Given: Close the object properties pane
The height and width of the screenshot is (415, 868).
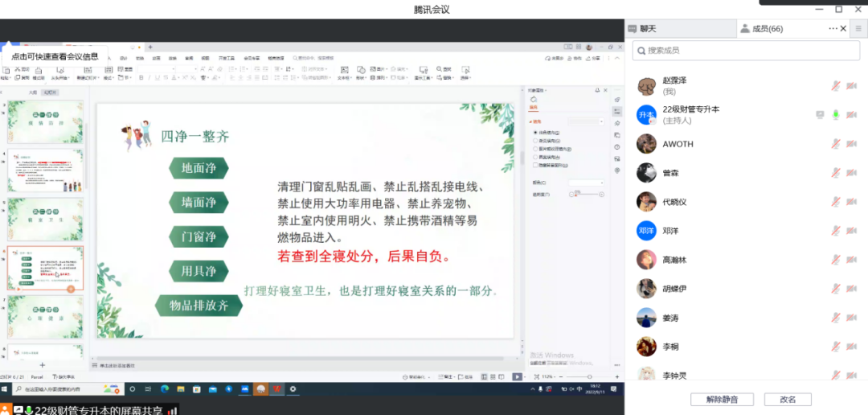Looking at the screenshot, I should (x=606, y=90).
